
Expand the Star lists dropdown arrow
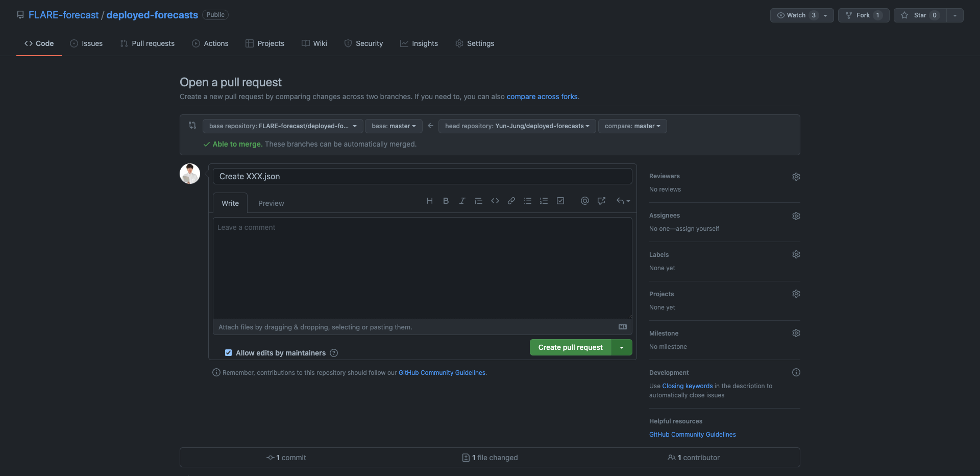[x=955, y=15]
